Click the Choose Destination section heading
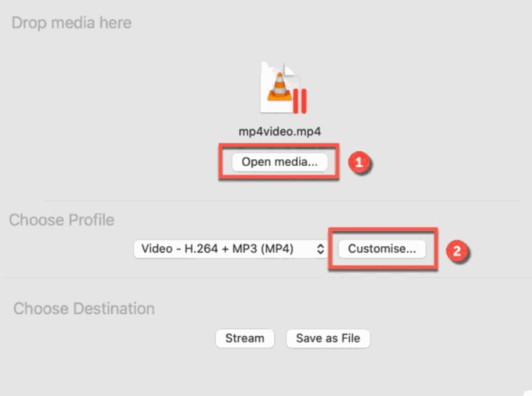532x396 pixels. [x=84, y=308]
